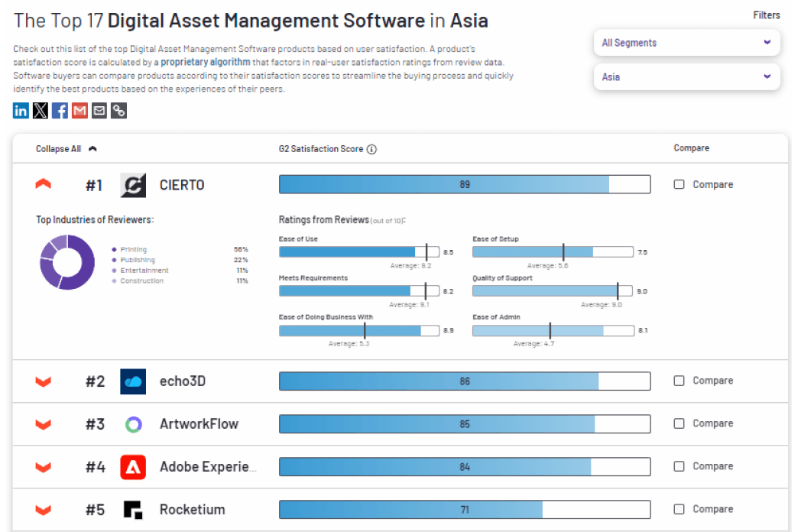Click the Filters label

[x=767, y=15]
